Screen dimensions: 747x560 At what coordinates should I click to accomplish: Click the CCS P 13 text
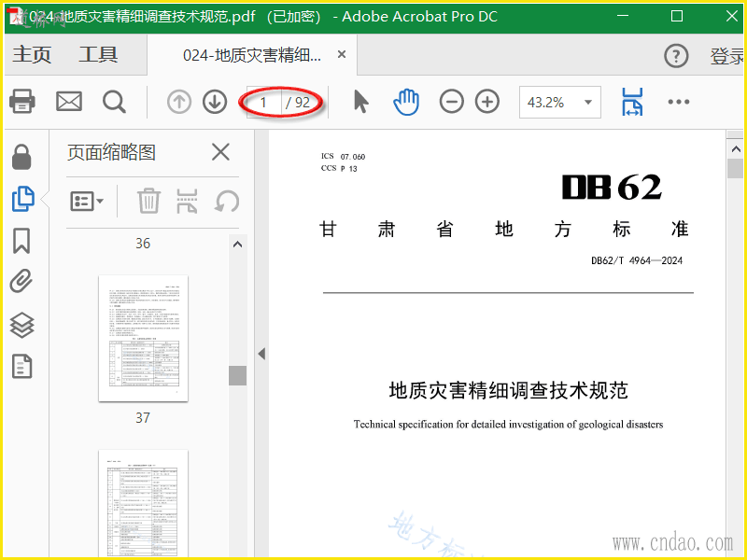coord(339,168)
